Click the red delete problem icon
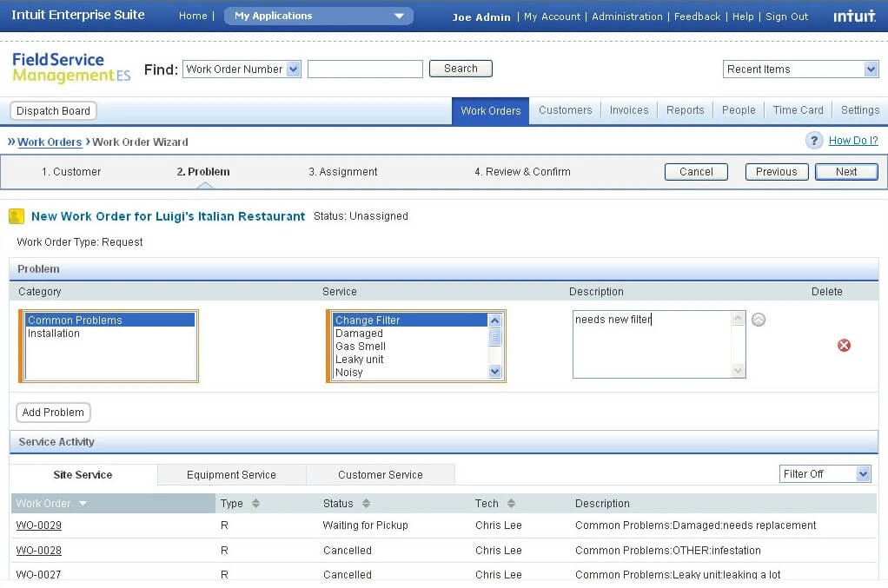 844,345
